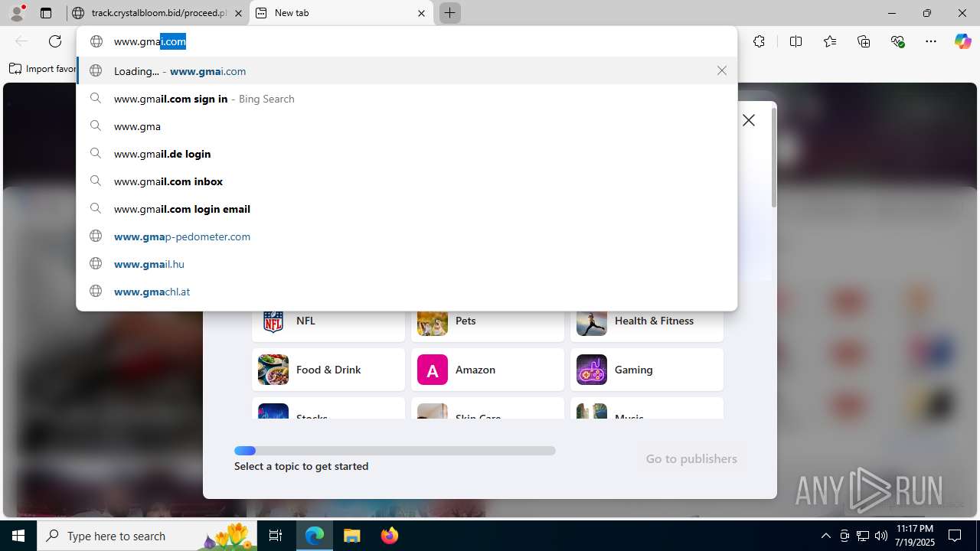The height and width of the screenshot is (551, 980).
Task: Select suggestion www.gmail.com login email
Action: click(407, 209)
